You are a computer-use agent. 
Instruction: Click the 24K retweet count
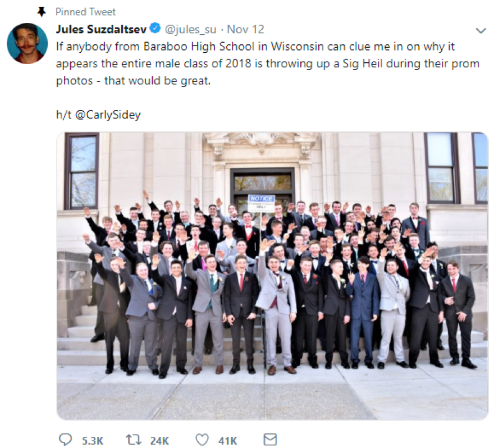click(159, 441)
